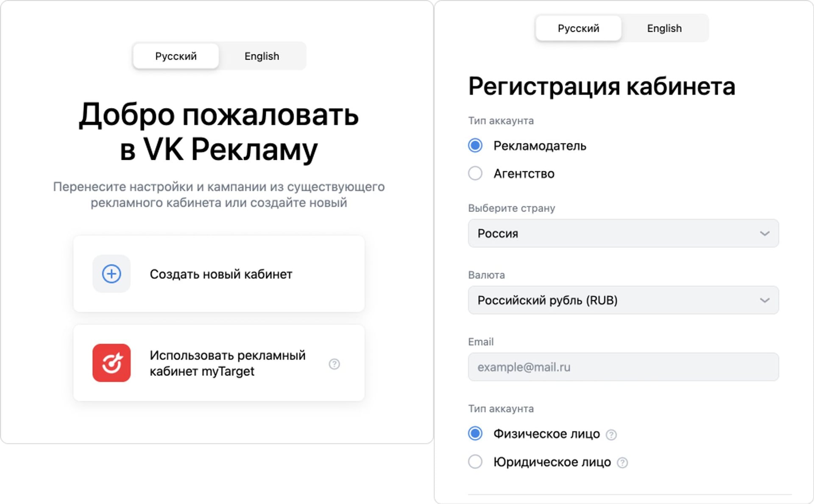Select the Агентство radio button
The height and width of the screenshot is (504, 814).
click(x=475, y=173)
